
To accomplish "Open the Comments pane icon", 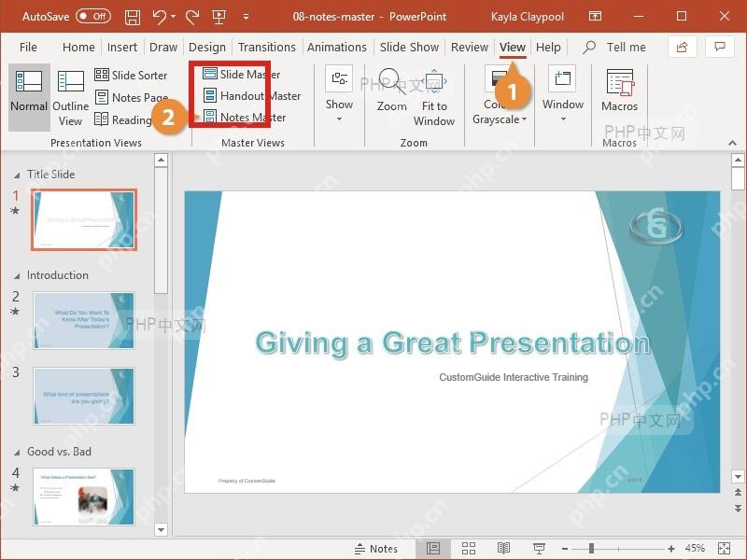I will [x=720, y=47].
